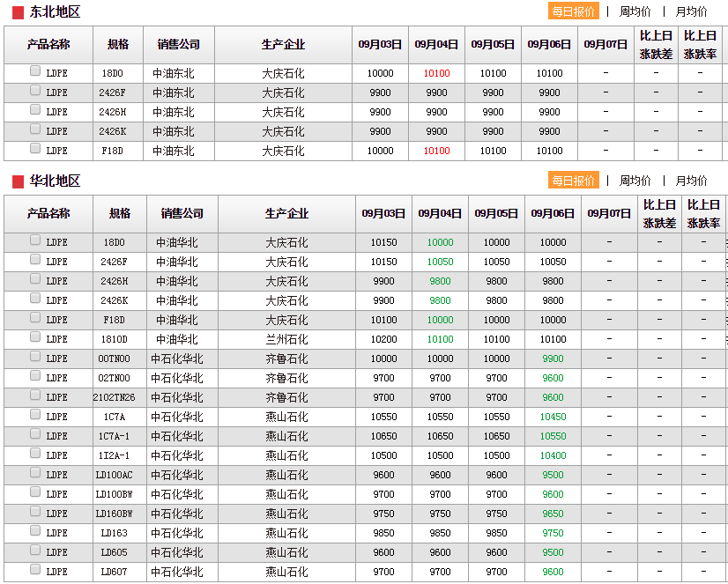Open 月均价 in 华北地区 section
The height and width of the screenshot is (584, 728).
(691, 181)
